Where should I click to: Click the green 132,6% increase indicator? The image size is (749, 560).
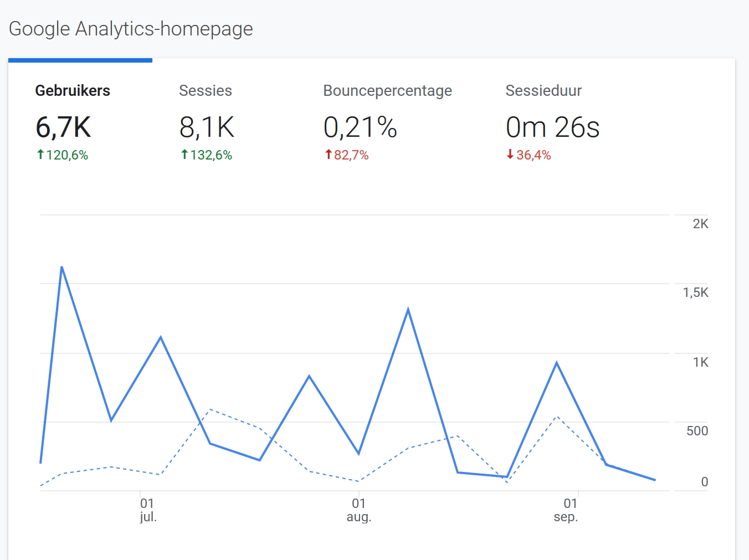tap(206, 155)
